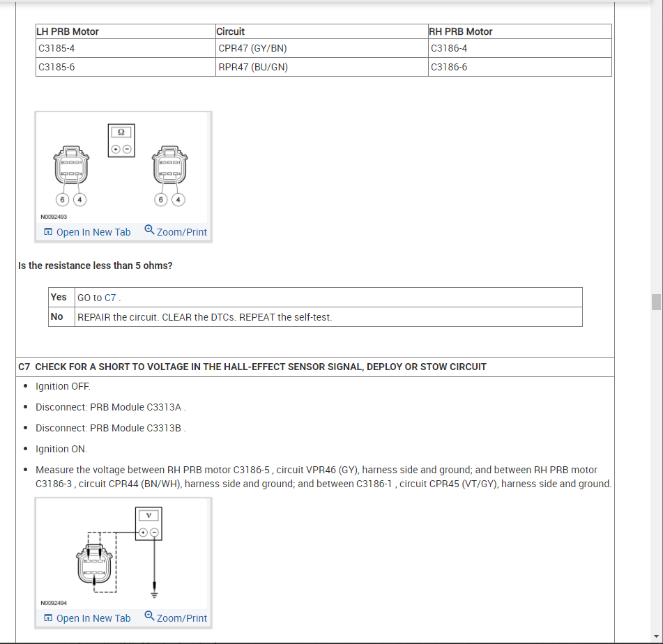This screenshot has height=644, width=663.
Task: Click the N0092493 image label
Action: tap(54, 217)
